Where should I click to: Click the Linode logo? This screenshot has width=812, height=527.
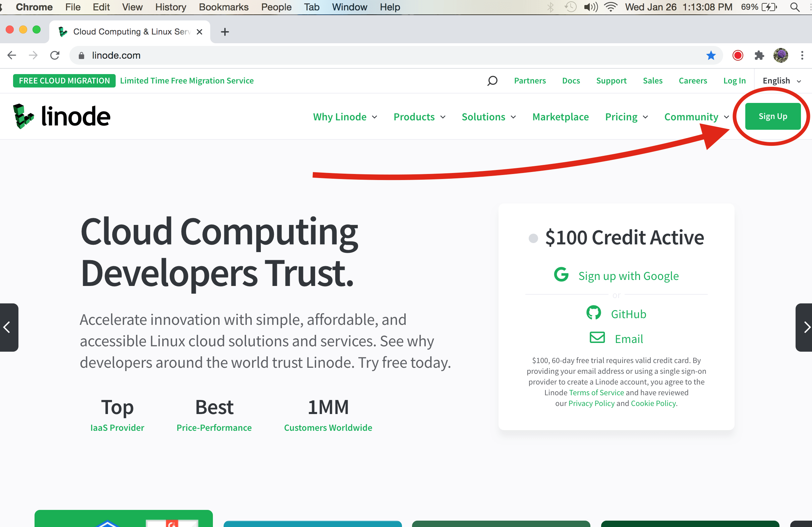click(x=61, y=116)
